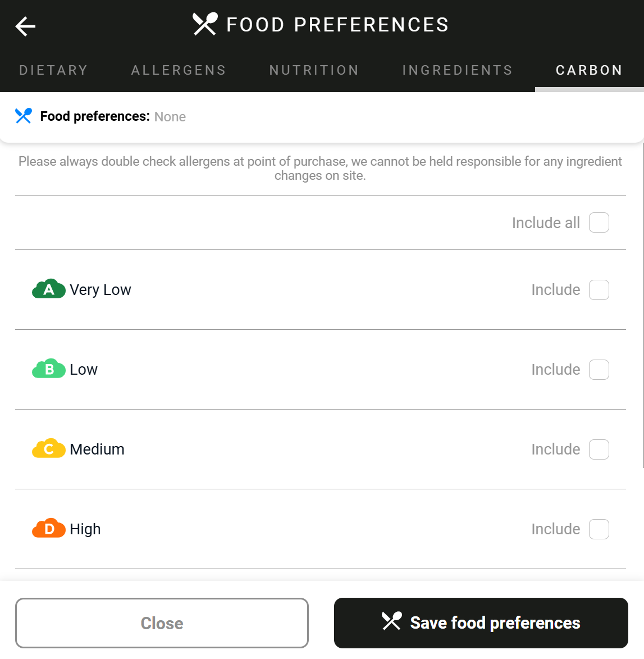Tick the Include checkbox for Low
This screenshot has height=659, width=644.
click(x=599, y=369)
